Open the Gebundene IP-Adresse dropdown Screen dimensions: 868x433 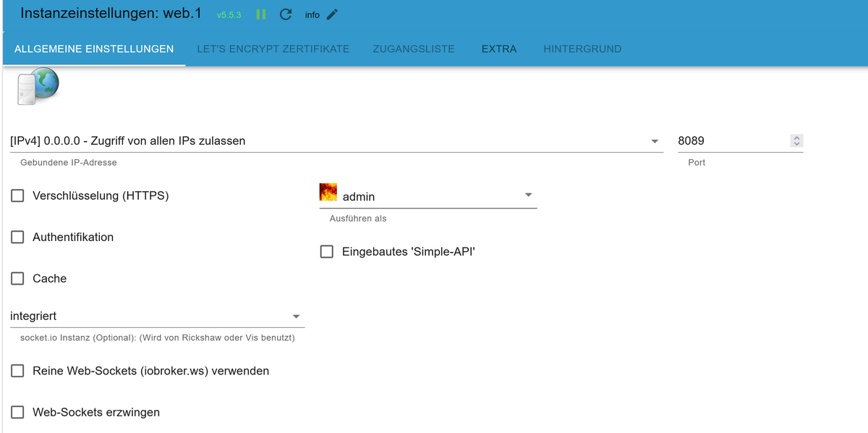654,141
